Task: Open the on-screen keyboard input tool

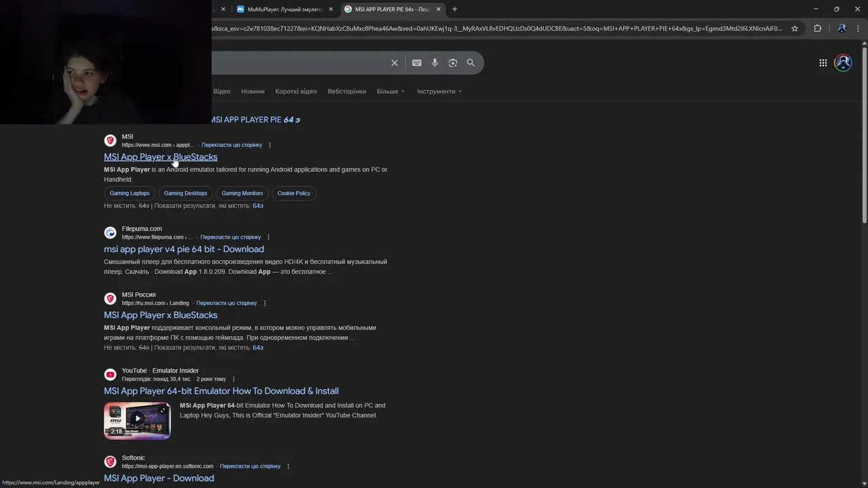Action: tap(416, 63)
